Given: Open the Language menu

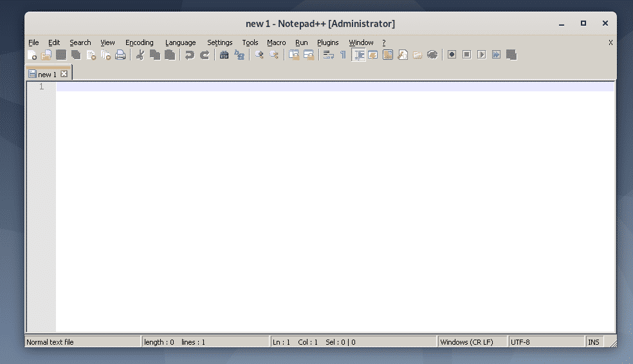Looking at the screenshot, I should [x=181, y=42].
